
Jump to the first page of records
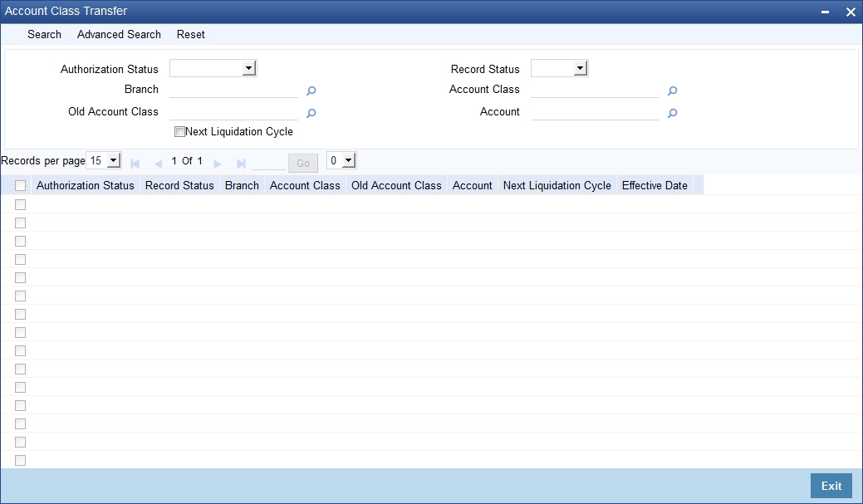(x=135, y=163)
